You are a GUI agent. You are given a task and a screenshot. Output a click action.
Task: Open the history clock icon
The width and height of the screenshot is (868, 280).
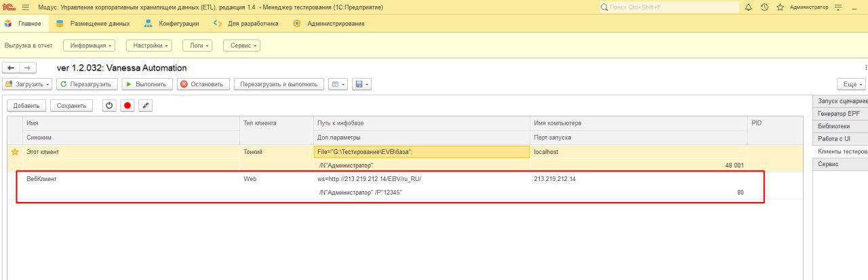(x=764, y=7)
